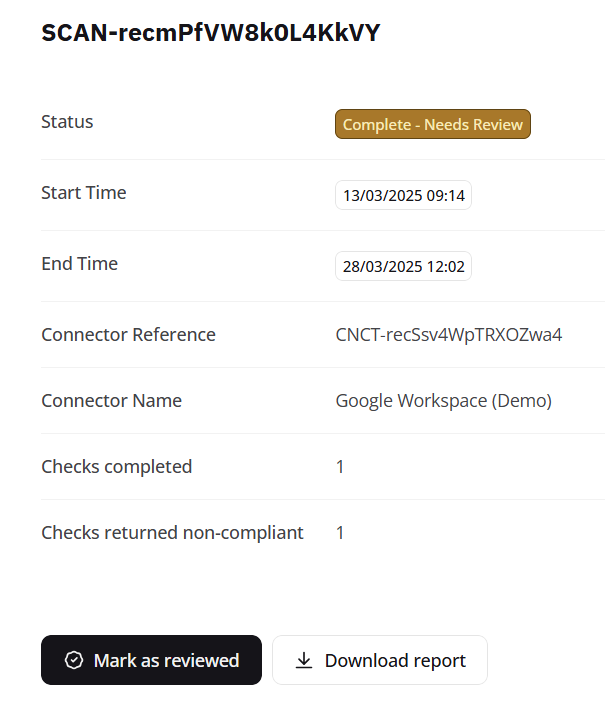Viewport: 605px width, 714px height.
Task: Select the Start Time value 13/03/2025 09:14
Action: pyautogui.click(x=403, y=196)
